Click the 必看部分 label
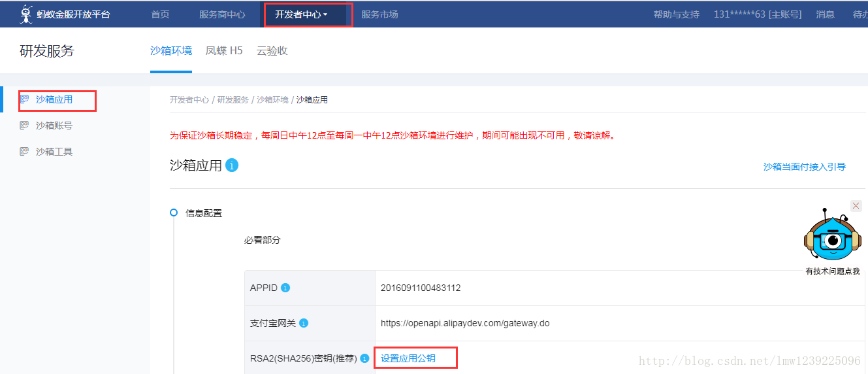This screenshot has width=868, height=374. coord(263,240)
